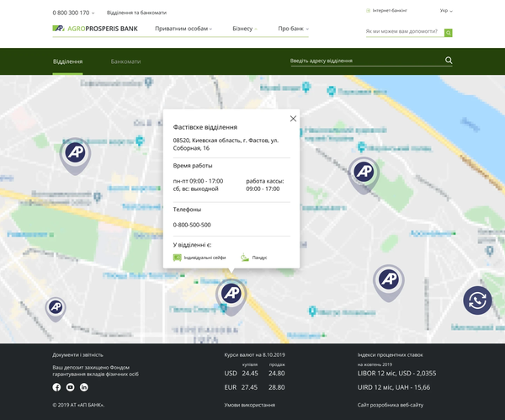Click the Facebook icon in footer
Screen dimensions: 505x420
coord(57,387)
